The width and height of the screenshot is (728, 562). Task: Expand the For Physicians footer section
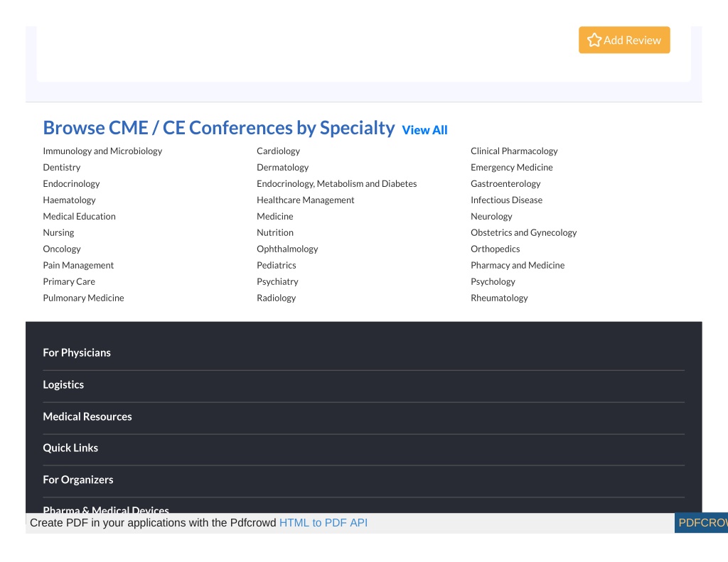[x=363, y=353]
